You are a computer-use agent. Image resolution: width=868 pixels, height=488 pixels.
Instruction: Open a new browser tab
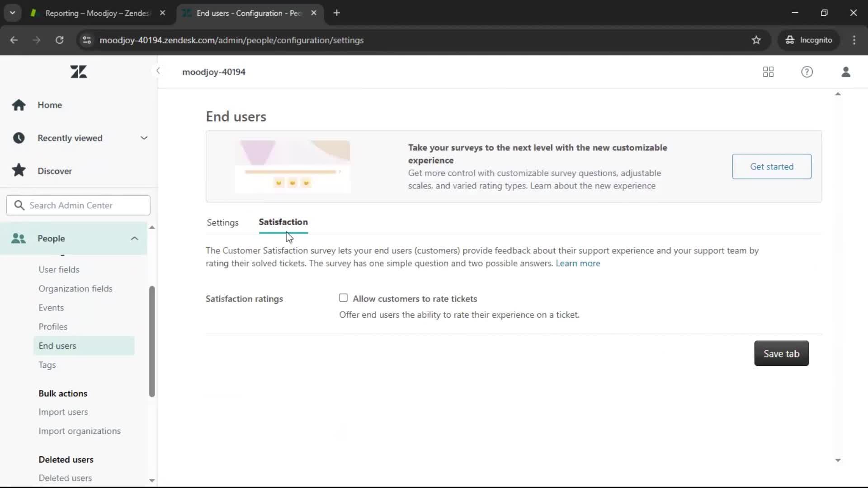(336, 13)
